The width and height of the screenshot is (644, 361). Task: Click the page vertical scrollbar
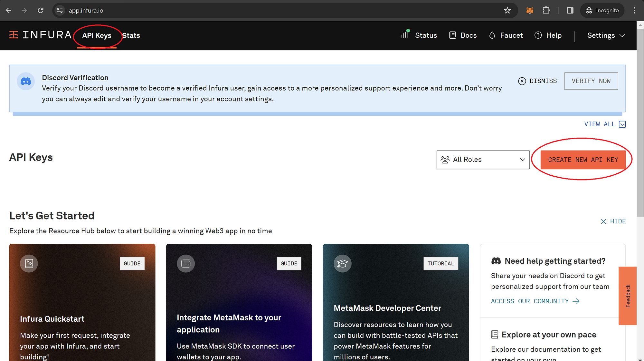640,122
